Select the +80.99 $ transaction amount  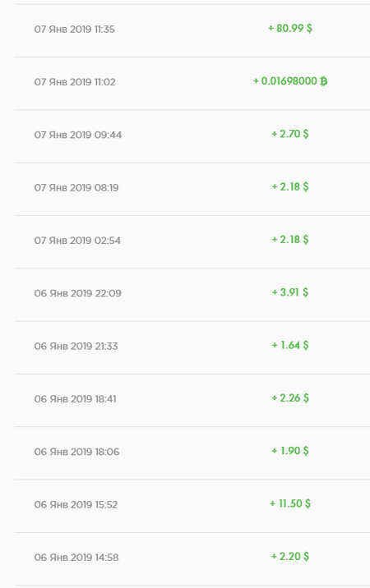pos(290,29)
